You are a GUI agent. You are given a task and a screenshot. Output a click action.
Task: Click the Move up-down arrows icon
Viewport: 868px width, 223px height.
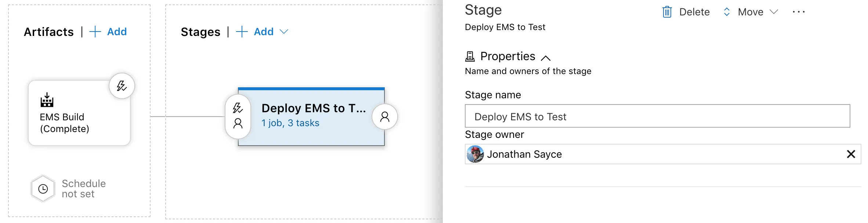[727, 12]
